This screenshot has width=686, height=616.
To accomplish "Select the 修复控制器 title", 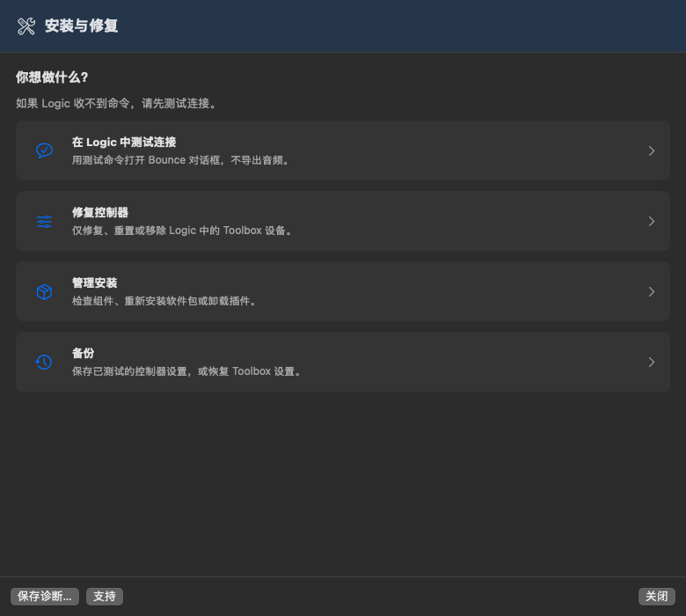I will [x=100, y=213].
